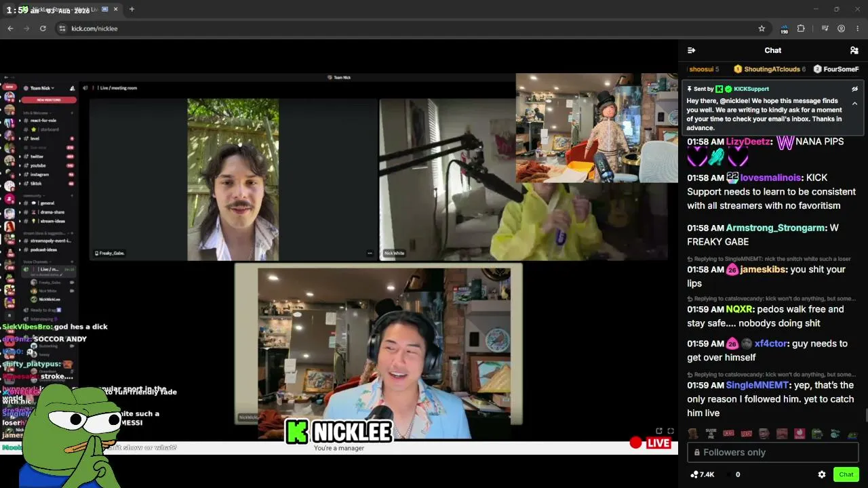Open LizyDeetz's chat profile
This screenshot has height=488, width=868.
pyautogui.click(x=748, y=142)
